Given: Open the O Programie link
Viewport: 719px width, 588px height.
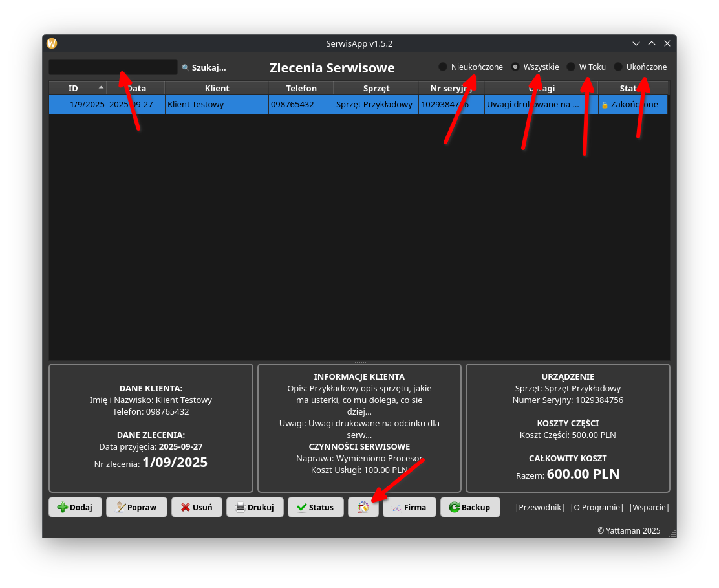Looking at the screenshot, I should click(597, 508).
